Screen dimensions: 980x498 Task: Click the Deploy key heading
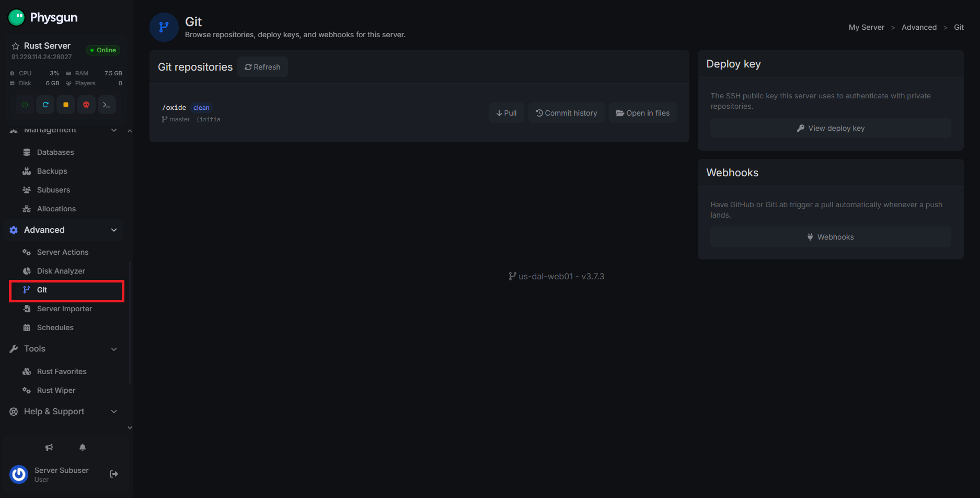733,64
